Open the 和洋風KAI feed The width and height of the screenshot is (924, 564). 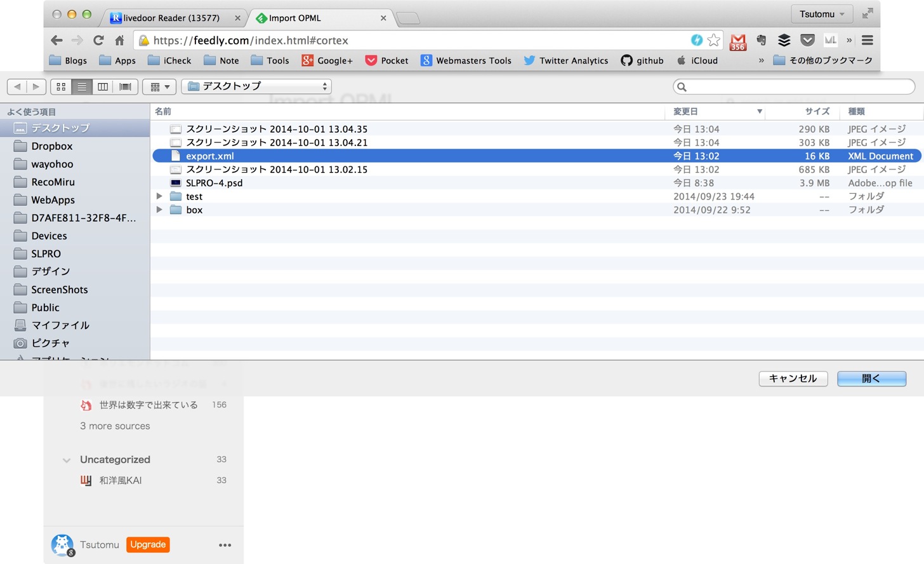pos(120,481)
